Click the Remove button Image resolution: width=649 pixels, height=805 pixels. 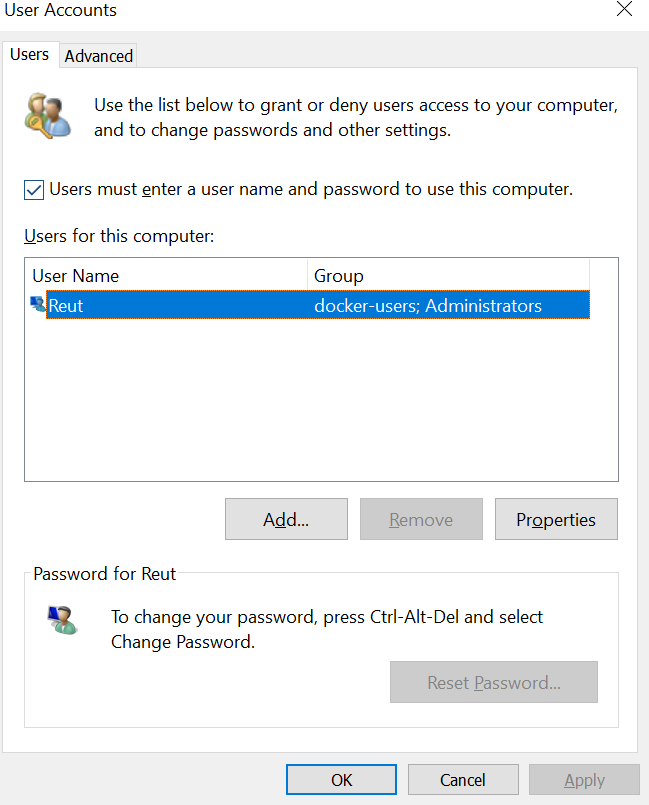point(421,519)
